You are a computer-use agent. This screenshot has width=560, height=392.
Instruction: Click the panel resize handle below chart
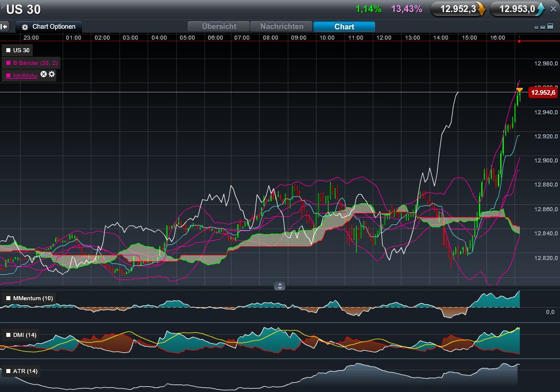[x=280, y=286]
